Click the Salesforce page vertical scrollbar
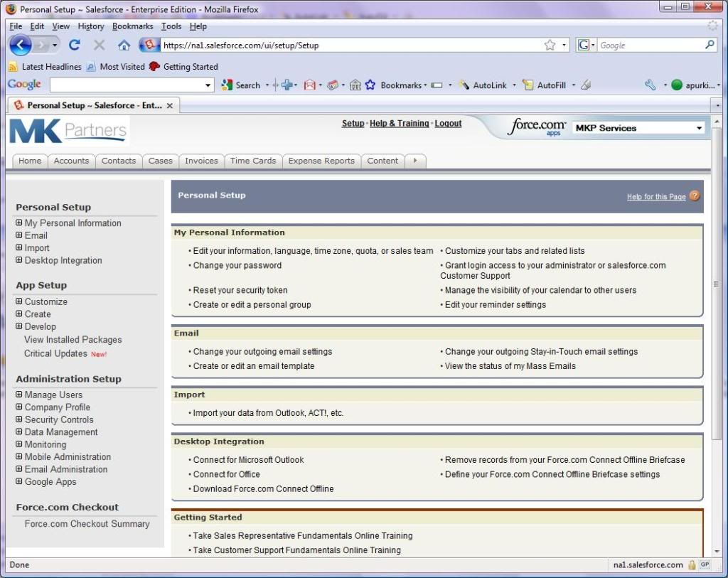Viewport: 728px width, 578px height. pos(717,283)
